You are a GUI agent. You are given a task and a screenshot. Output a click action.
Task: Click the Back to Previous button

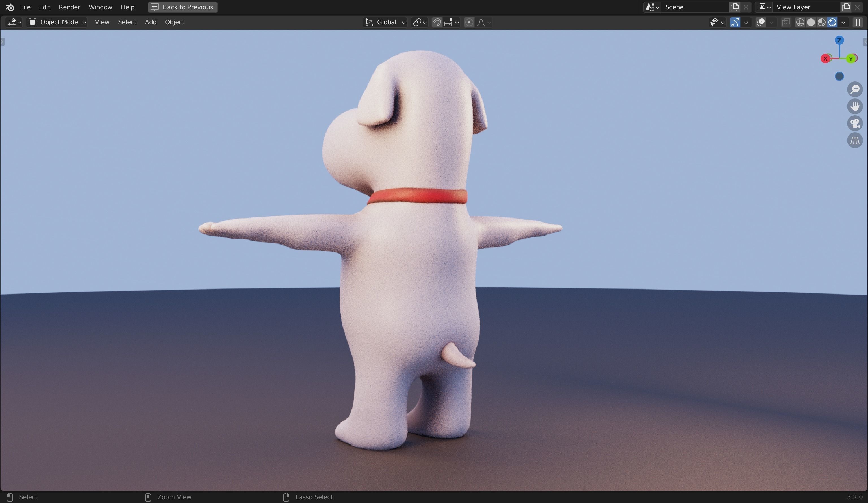[x=183, y=7]
